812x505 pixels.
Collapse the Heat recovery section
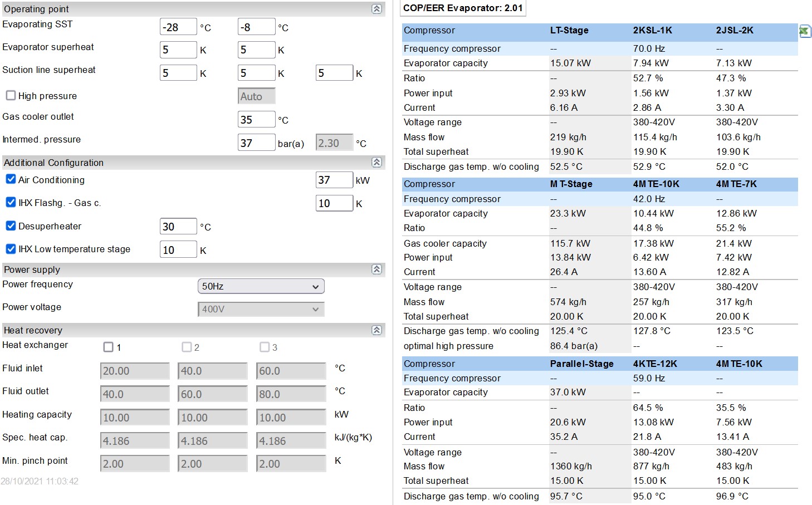click(x=377, y=330)
